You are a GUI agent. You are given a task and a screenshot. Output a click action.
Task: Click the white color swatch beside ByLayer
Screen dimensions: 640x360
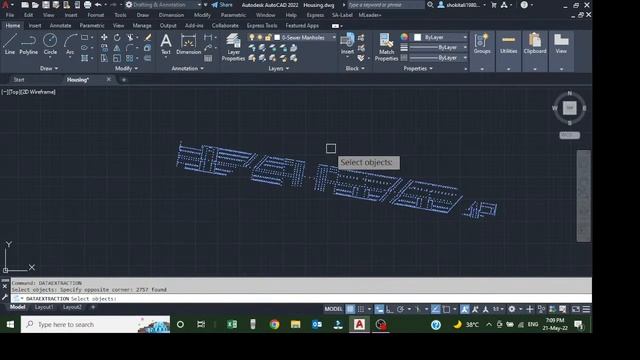(x=418, y=37)
